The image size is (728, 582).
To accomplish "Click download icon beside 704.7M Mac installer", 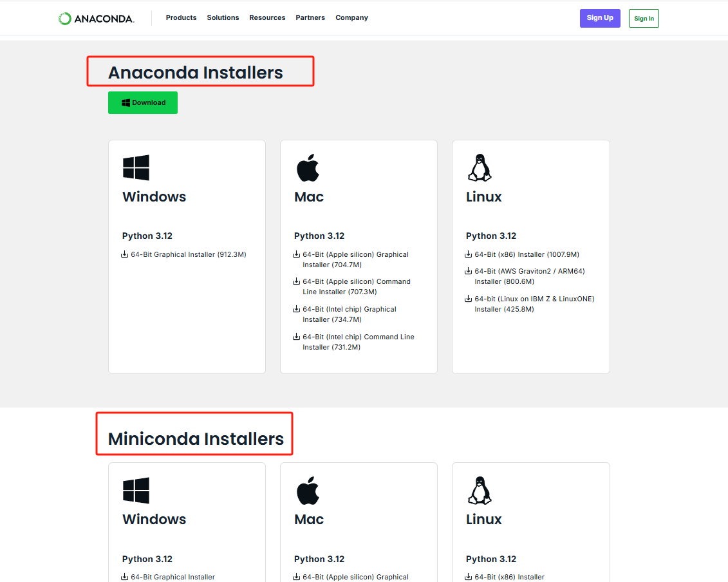I will coord(296,254).
